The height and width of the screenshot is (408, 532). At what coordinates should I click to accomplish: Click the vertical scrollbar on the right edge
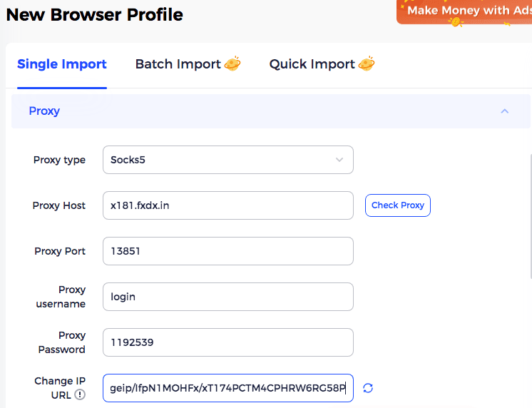tap(529, 214)
